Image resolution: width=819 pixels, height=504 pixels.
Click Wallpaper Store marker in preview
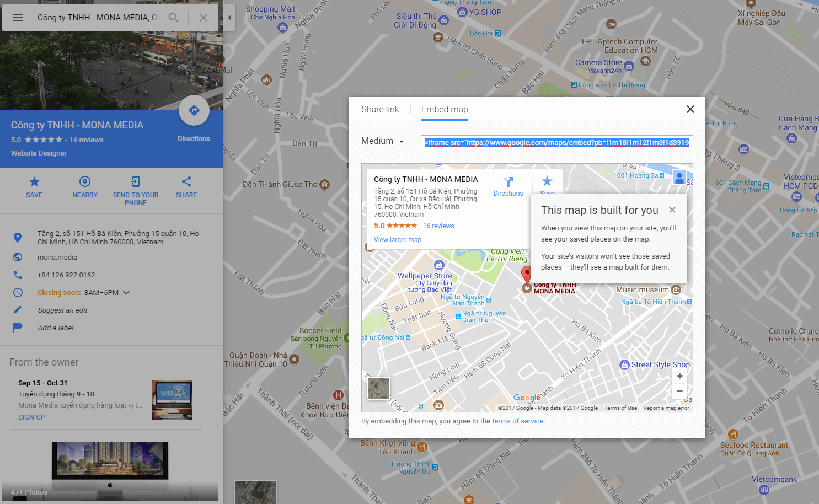tap(439, 265)
